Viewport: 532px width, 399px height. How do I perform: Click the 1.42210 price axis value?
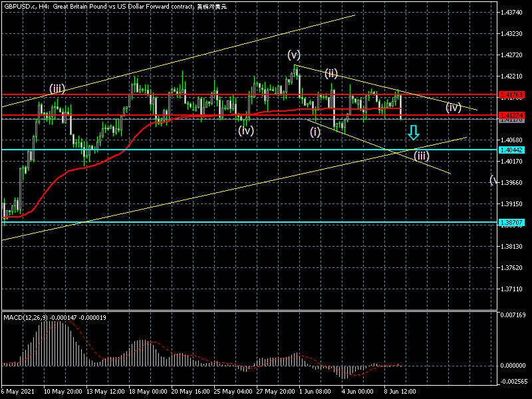(x=511, y=76)
